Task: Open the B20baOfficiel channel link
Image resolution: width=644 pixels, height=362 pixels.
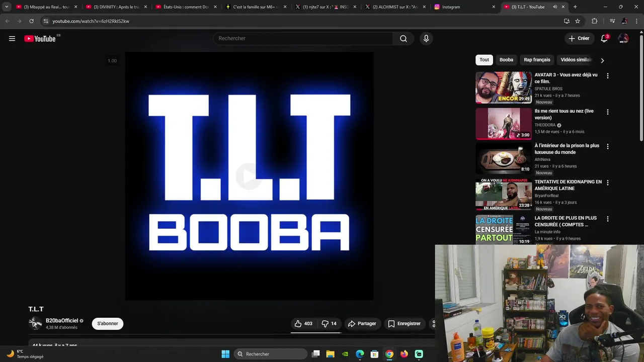Action: click(62, 321)
